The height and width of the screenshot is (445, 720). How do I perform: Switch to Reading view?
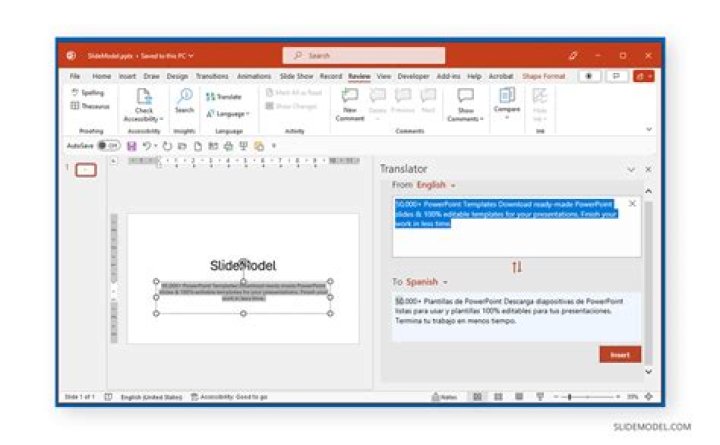[x=519, y=397]
